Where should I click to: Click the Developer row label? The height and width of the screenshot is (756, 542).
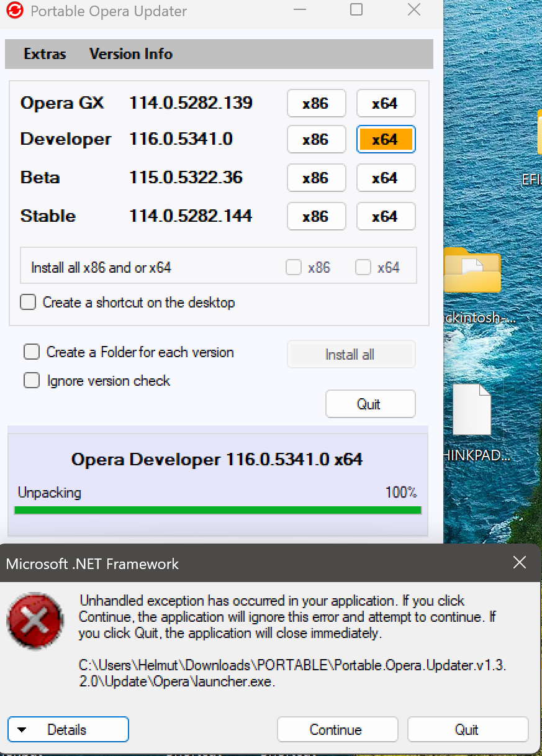(66, 139)
